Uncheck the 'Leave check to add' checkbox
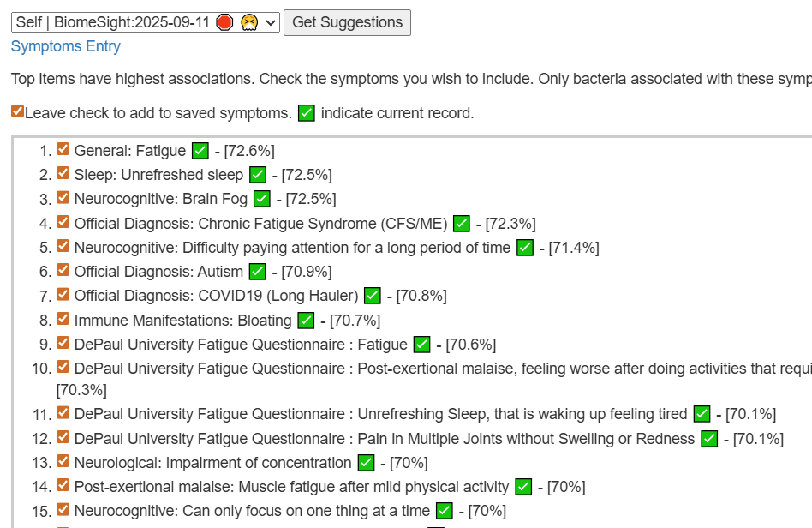The image size is (812, 528). point(18,112)
